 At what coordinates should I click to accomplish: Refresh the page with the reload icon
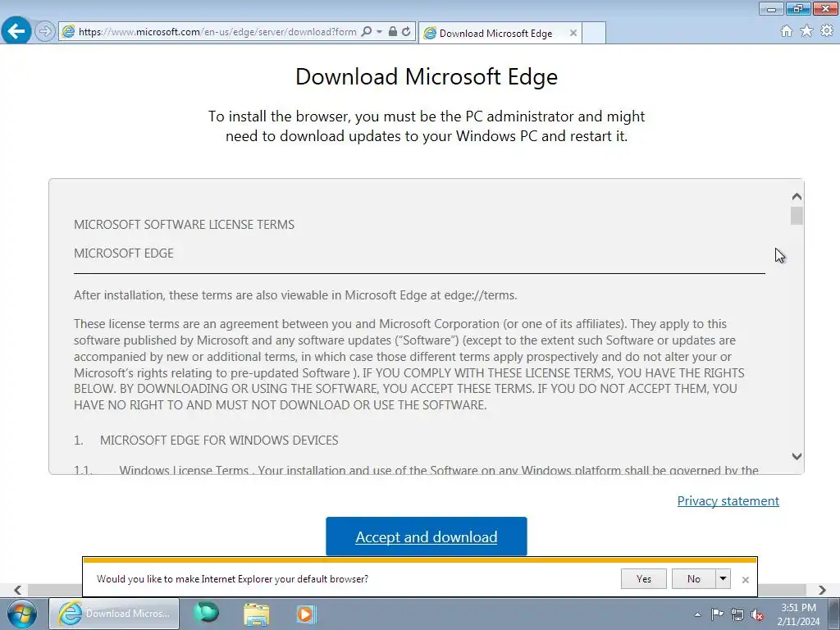click(x=406, y=32)
